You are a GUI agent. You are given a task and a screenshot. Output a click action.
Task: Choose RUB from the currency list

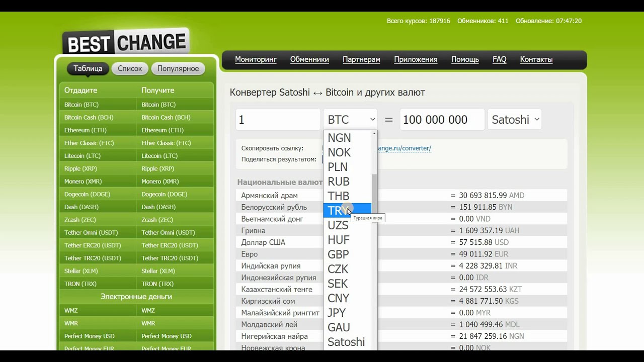[x=347, y=182]
